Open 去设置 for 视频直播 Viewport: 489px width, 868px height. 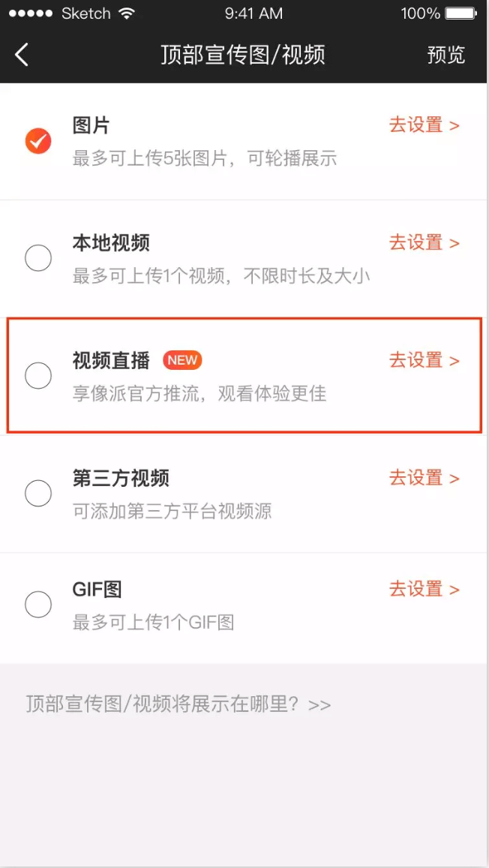(424, 360)
